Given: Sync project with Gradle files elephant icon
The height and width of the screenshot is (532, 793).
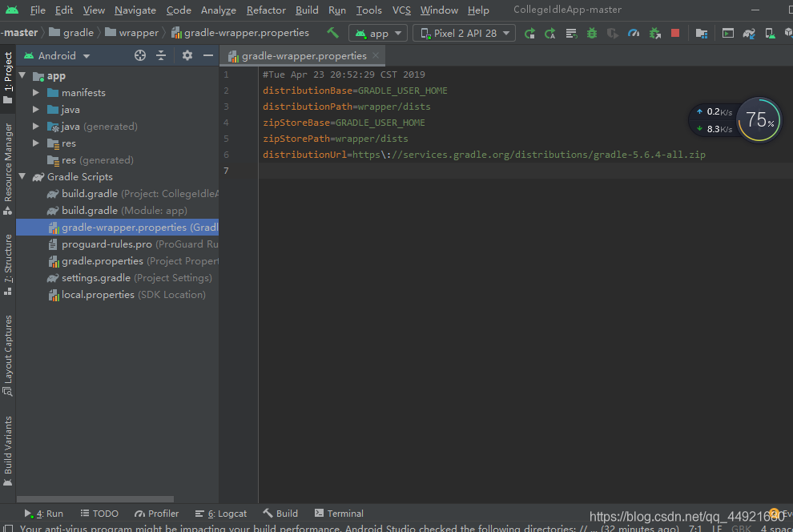Looking at the screenshot, I should 747,33.
